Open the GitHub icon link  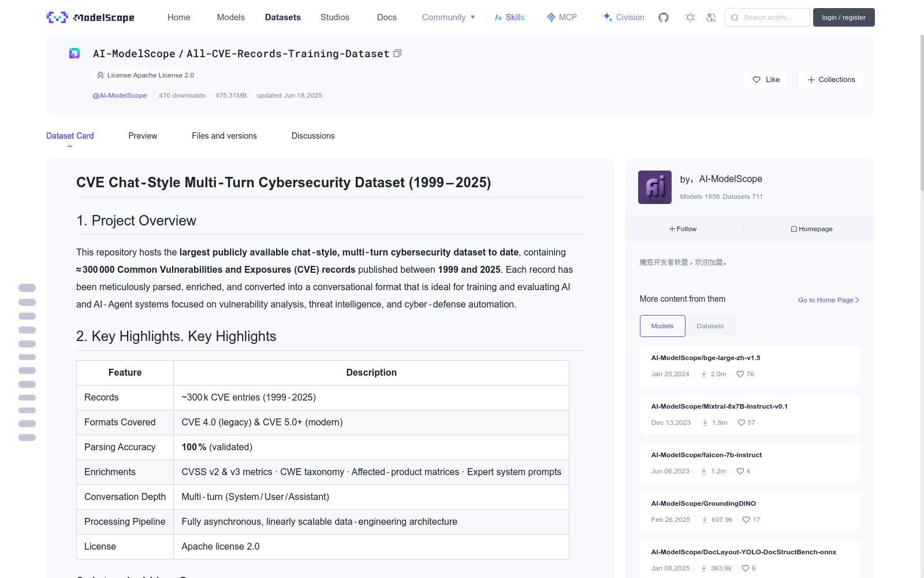click(x=664, y=17)
